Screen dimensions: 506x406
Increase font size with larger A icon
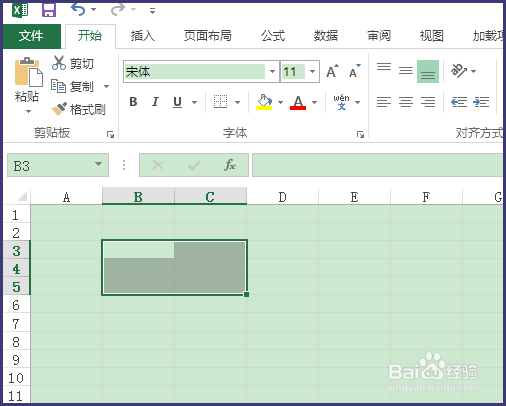[x=332, y=71]
